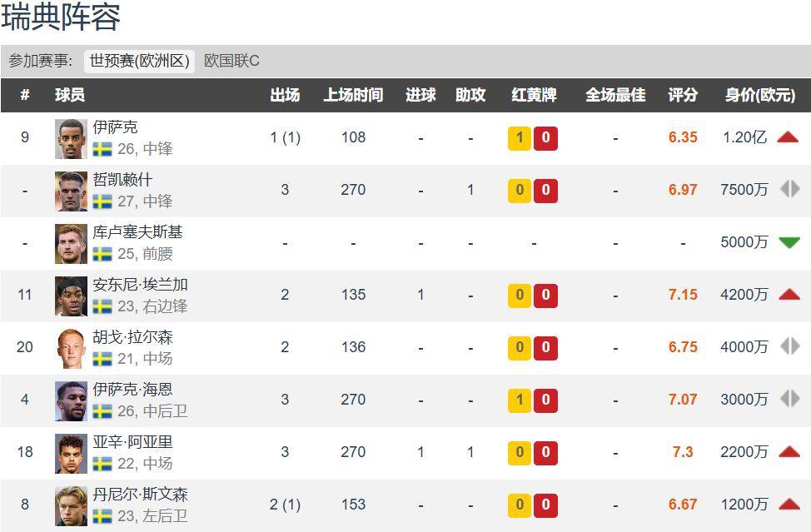The image size is (811, 532).
Task: Click the rating value 7.15 for 埃兰加
Action: (x=682, y=295)
